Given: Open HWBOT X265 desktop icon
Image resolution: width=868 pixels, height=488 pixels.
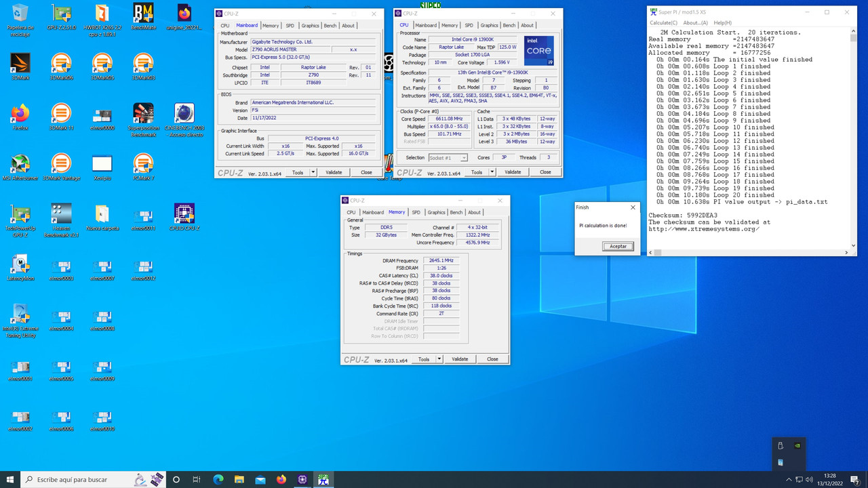Looking at the screenshot, I should 102,19.
